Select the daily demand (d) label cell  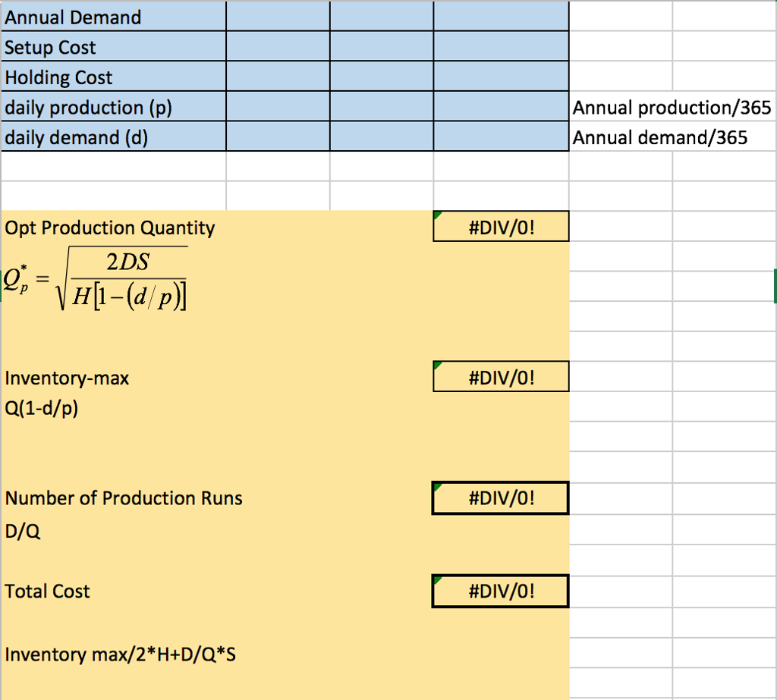tap(114, 137)
